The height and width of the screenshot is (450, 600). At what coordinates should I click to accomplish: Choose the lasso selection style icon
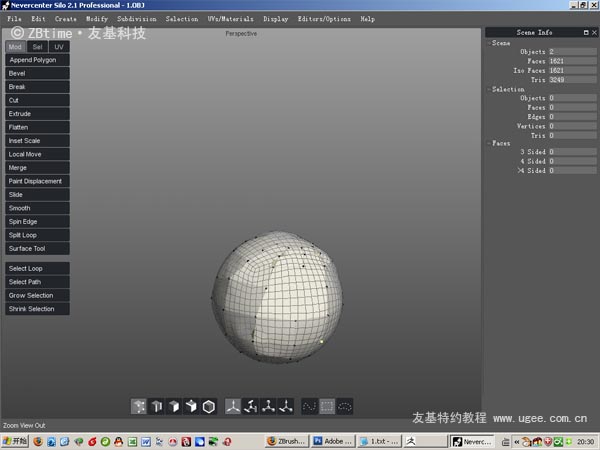point(344,406)
